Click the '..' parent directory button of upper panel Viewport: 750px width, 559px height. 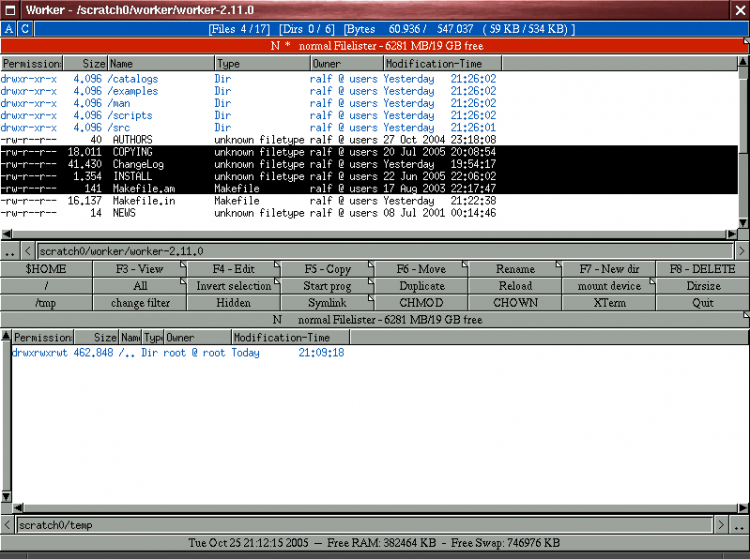click(x=10, y=251)
